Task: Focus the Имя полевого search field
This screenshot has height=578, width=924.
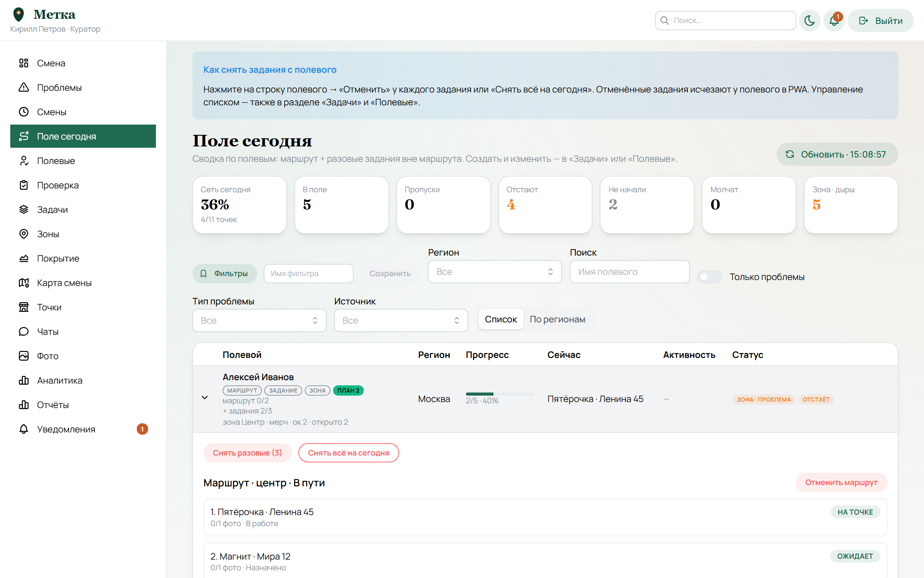Action: click(x=629, y=272)
